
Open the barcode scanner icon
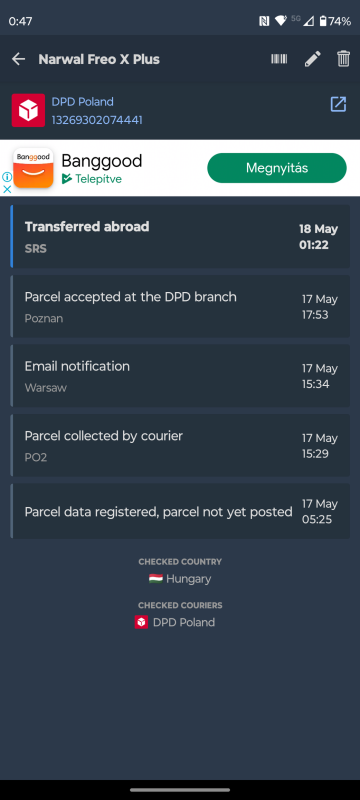[x=279, y=59]
